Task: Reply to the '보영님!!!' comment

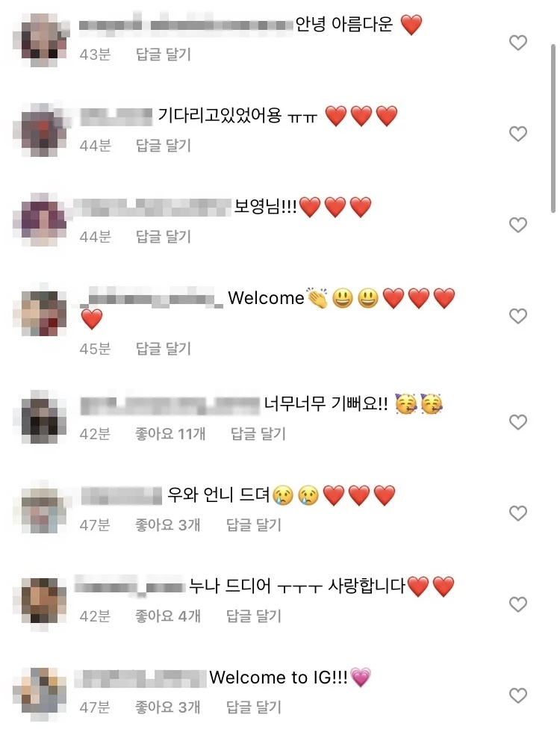Action: coord(164,236)
